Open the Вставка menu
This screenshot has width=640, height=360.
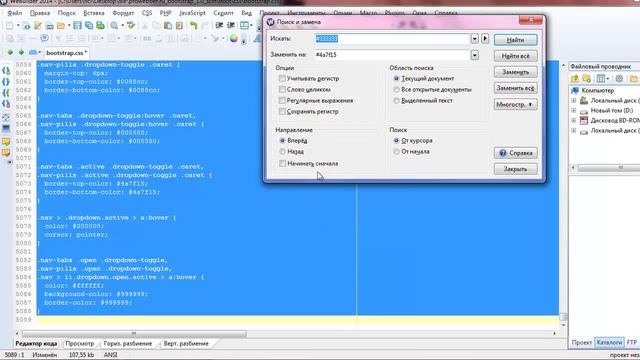[x=94, y=13]
